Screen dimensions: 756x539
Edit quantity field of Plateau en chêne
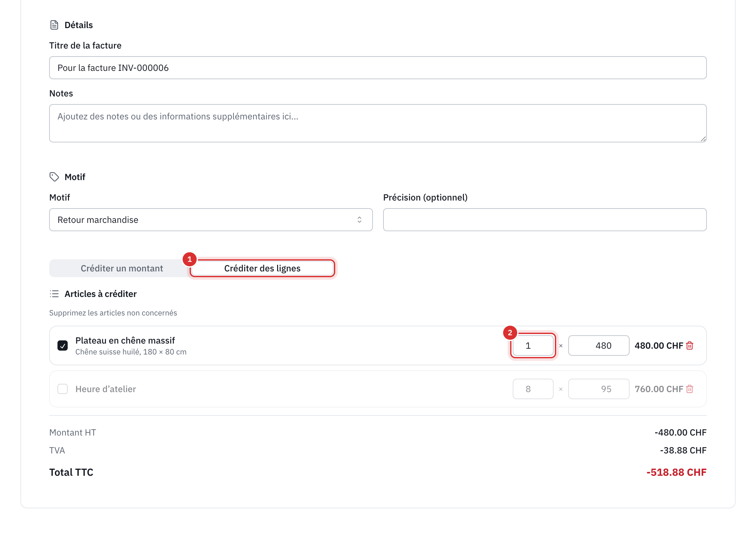tap(533, 345)
